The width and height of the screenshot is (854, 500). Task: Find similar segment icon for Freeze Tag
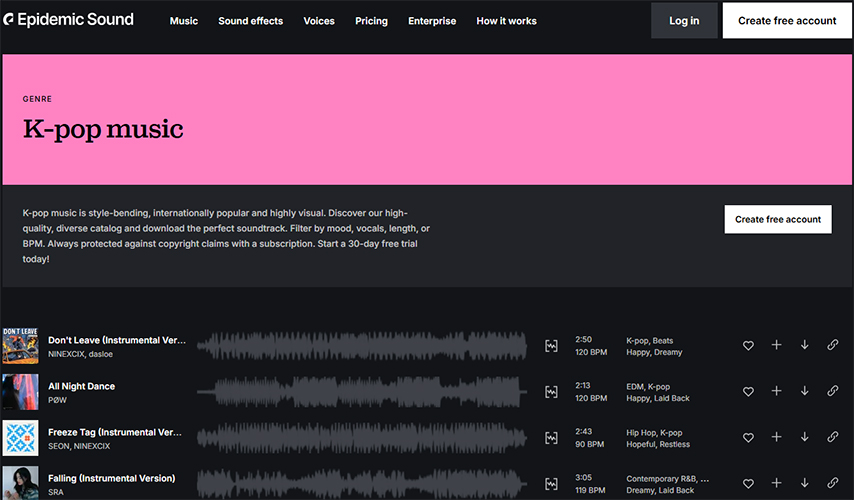(x=551, y=437)
